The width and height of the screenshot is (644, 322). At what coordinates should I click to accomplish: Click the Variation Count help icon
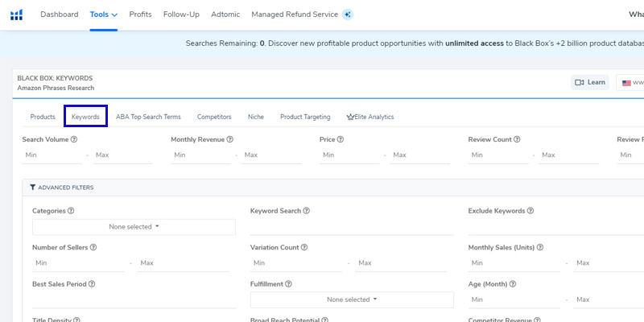304,247
